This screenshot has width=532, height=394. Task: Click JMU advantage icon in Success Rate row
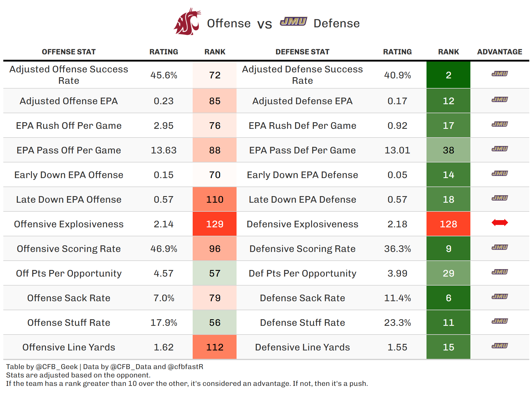[500, 74]
